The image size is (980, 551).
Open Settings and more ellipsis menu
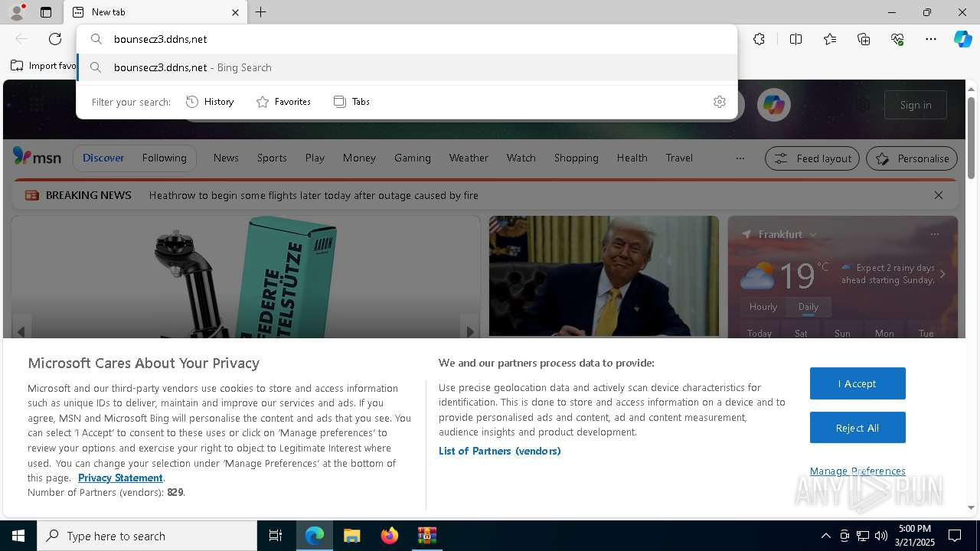(x=931, y=39)
